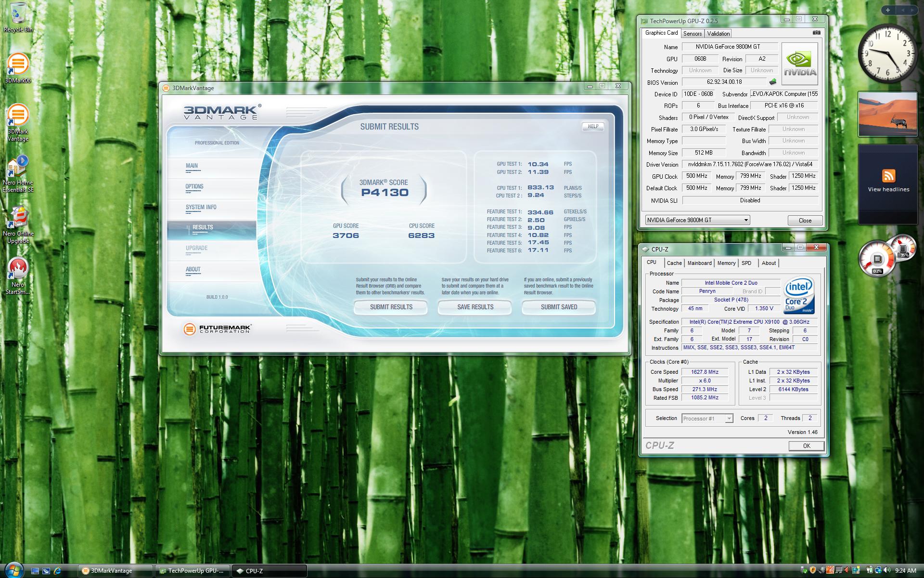Click the SAVE RESULTS button
This screenshot has width=924, height=578.
(475, 307)
